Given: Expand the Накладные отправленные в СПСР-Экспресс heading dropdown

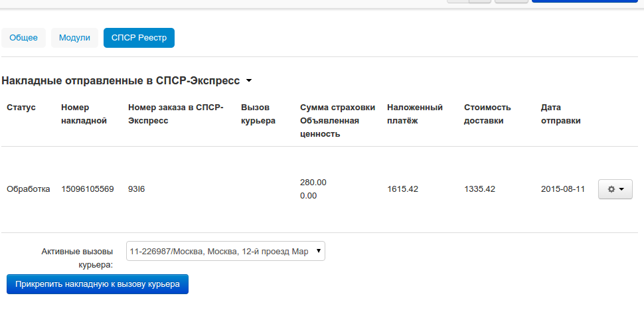Looking at the screenshot, I should pyautogui.click(x=249, y=81).
